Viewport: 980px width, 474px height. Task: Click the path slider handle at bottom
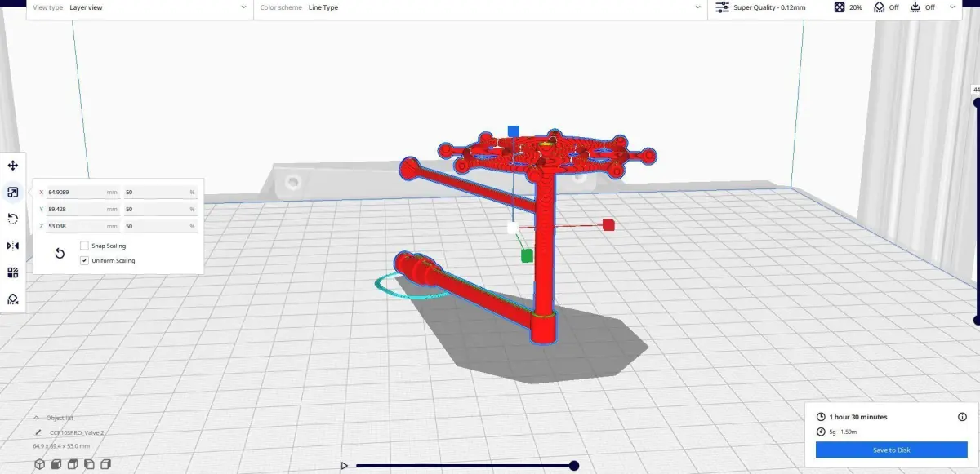click(x=574, y=465)
